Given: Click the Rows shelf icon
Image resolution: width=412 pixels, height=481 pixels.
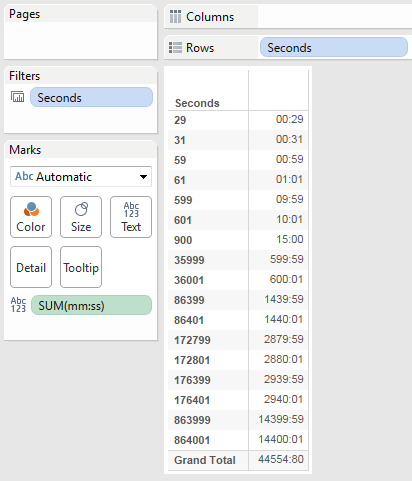Looking at the screenshot, I should pos(175,48).
